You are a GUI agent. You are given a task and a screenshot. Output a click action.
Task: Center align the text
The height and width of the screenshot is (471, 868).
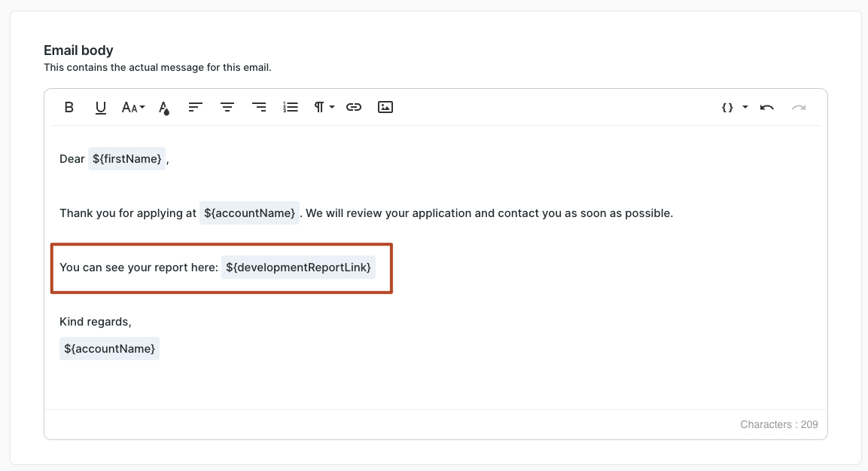pos(227,107)
